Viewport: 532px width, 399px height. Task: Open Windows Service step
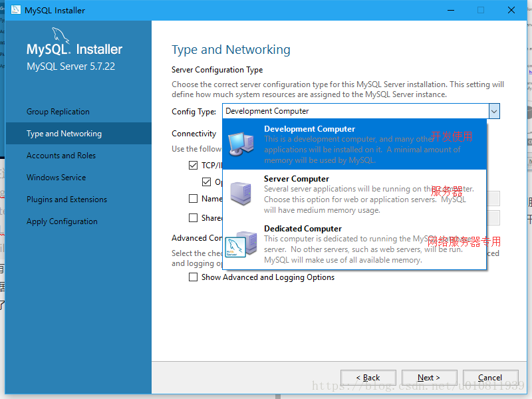pyautogui.click(x=78, y=178)
